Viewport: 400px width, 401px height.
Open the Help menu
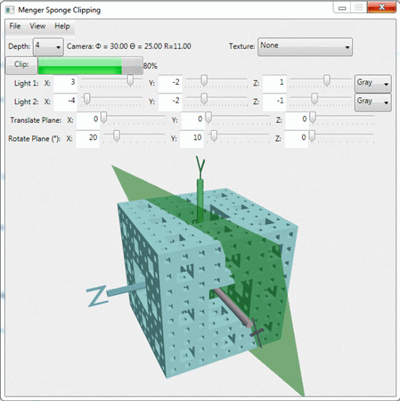pyautogui.click(x=62, y=26)
